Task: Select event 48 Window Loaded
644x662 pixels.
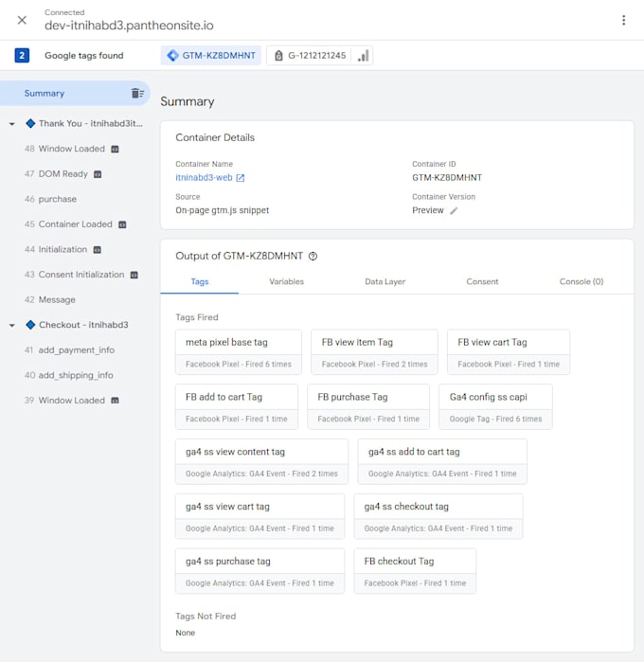Action: point(64,149)
